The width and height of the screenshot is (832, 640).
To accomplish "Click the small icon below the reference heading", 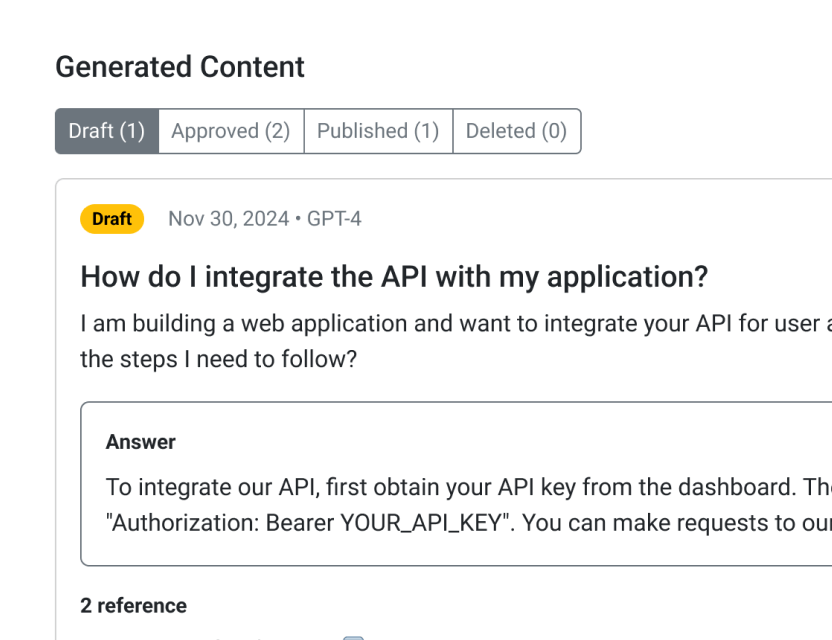I will (x=353, y=637).
